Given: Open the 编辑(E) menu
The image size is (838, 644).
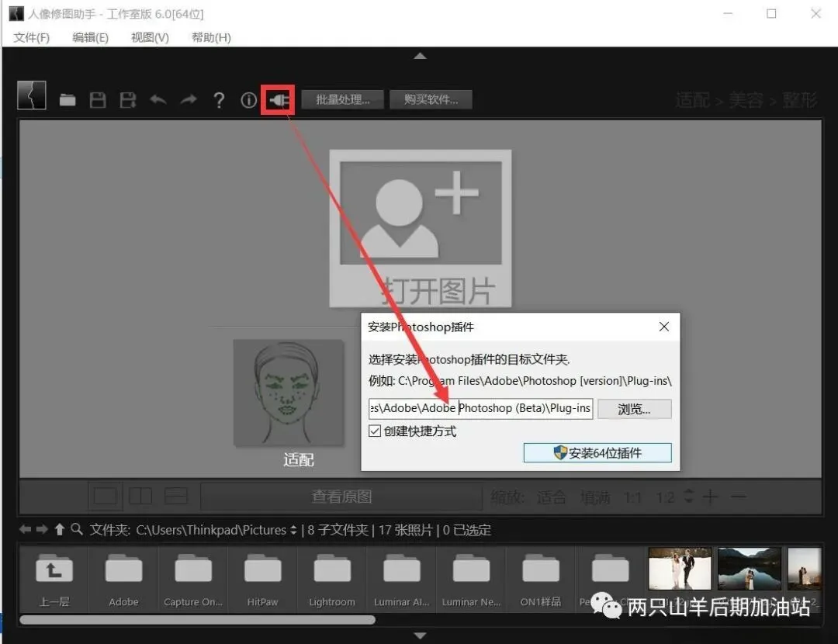Looking at the screenshot, I should [x=90, y=37].
